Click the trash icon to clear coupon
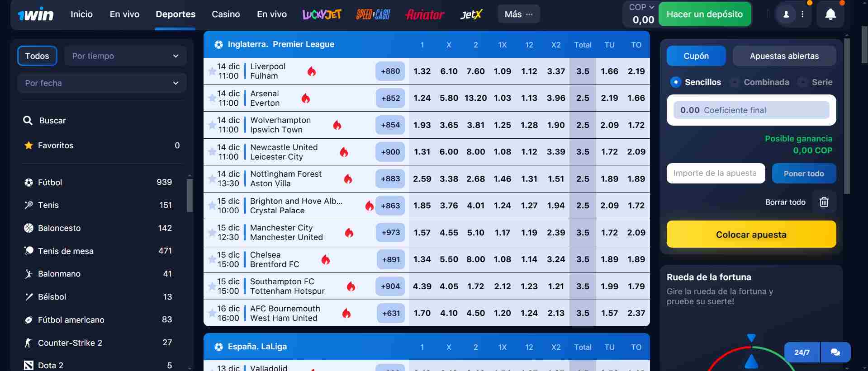 [824, 202]
